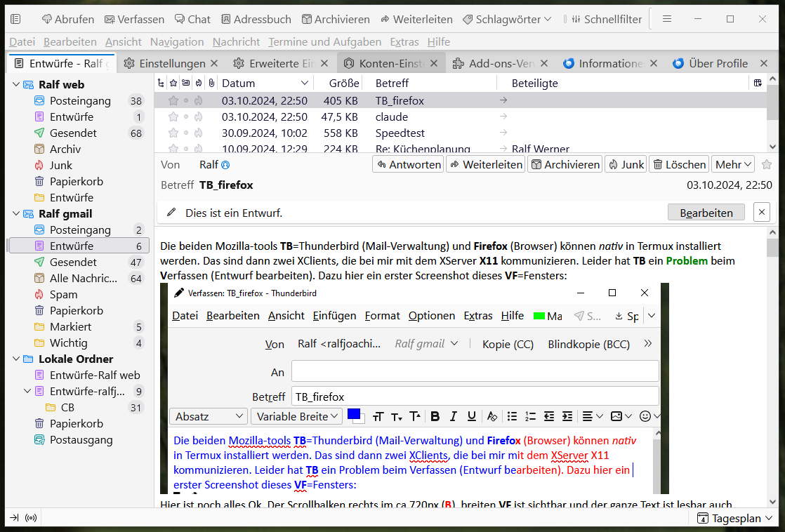
Task: Open the Thunderbird hamburger application menu
Action: (667, 19)
